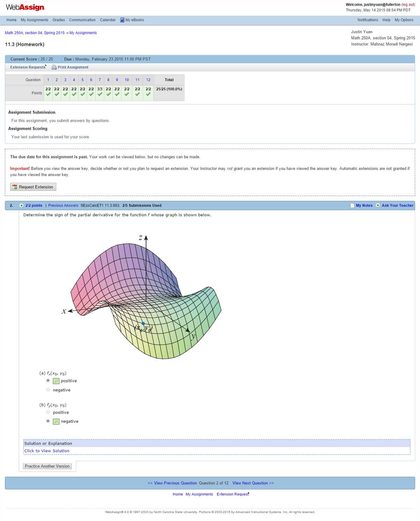This screenshot has height=521, width=420.
Task: Open the Calendar menu
Action: pyautogui.click(x=108, y=20)
